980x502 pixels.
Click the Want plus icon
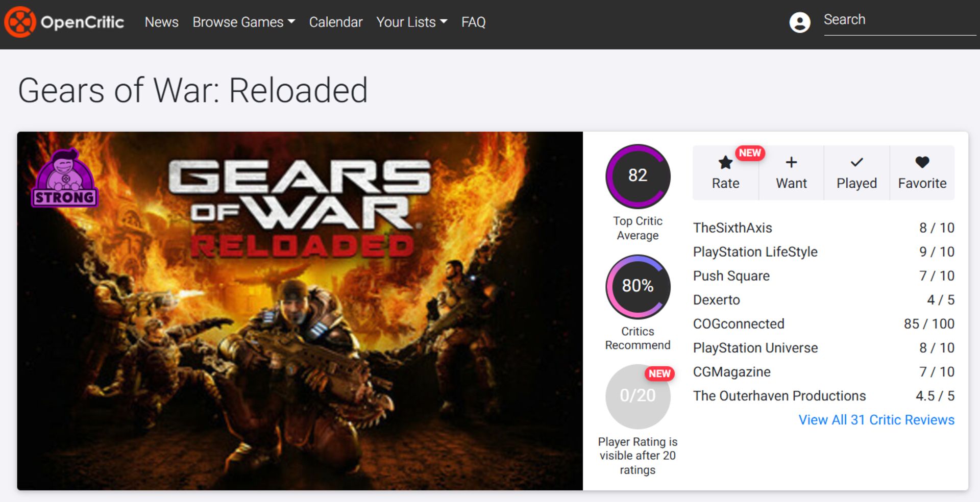[x=791, y=162]
